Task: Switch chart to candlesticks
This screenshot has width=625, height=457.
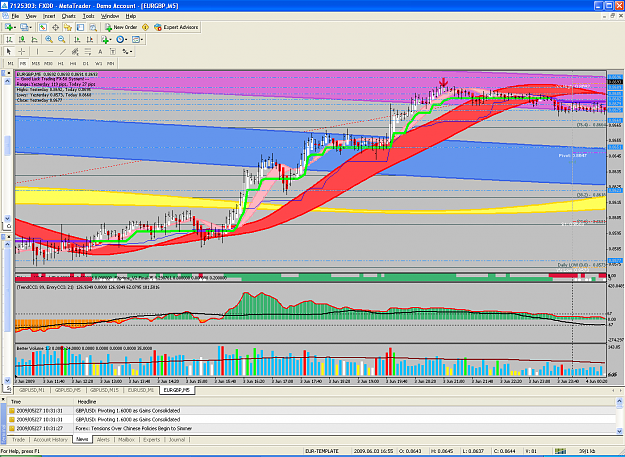Action: coord(22,39)
